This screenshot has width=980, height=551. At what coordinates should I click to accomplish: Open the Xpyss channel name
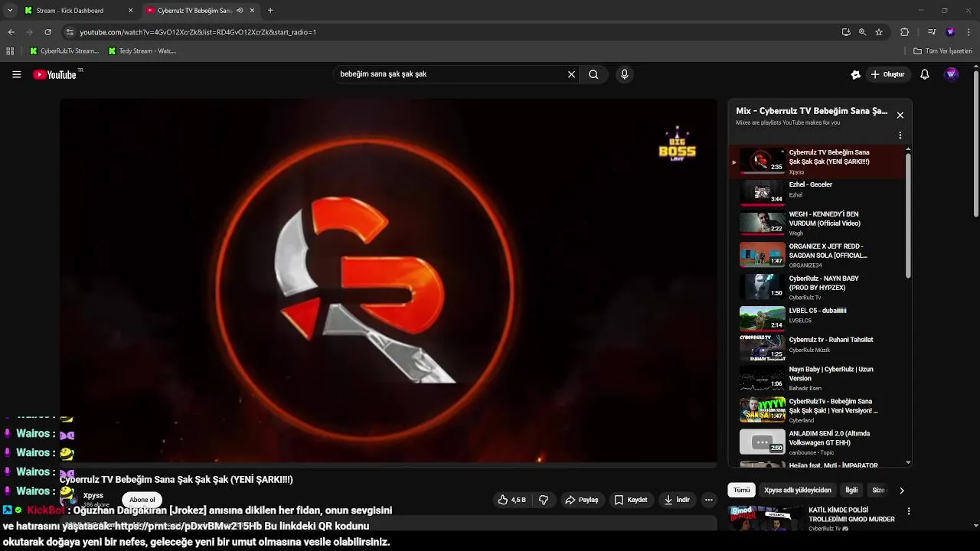[93, 496]
